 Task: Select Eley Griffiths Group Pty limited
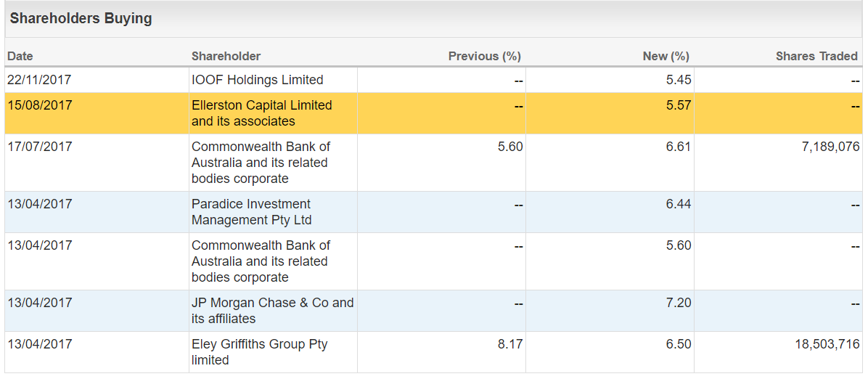(x=260, y=352)
